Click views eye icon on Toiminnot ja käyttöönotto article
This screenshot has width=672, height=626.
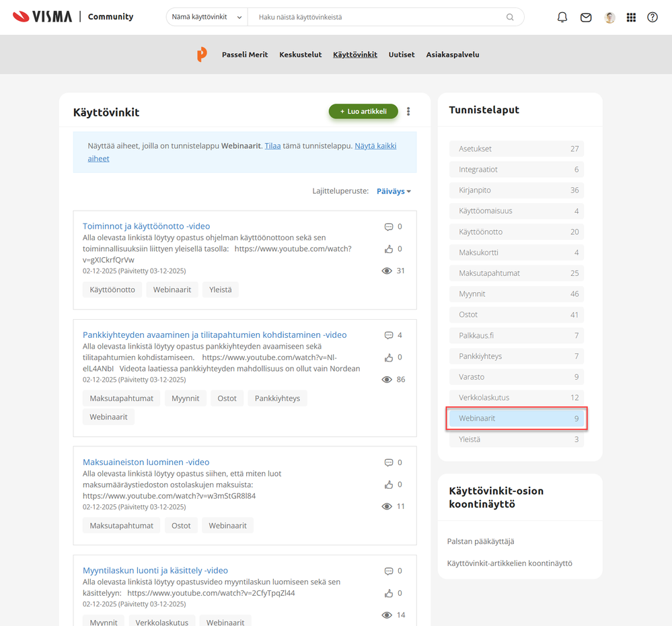(387, 271)
